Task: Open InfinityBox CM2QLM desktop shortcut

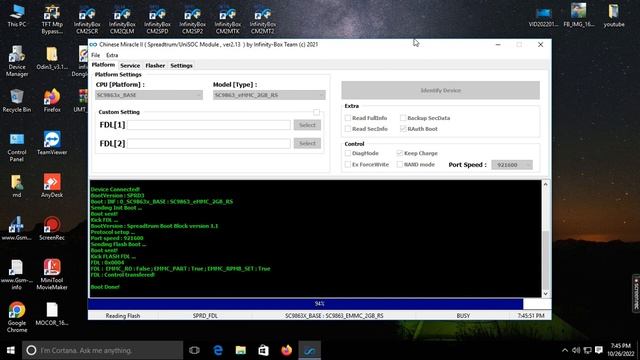Action: point(122,20)
